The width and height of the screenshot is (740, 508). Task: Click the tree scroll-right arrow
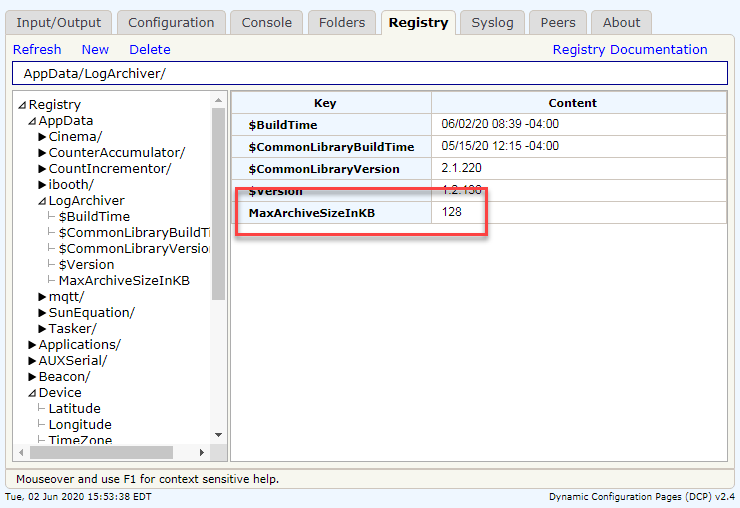pos(202,452)
